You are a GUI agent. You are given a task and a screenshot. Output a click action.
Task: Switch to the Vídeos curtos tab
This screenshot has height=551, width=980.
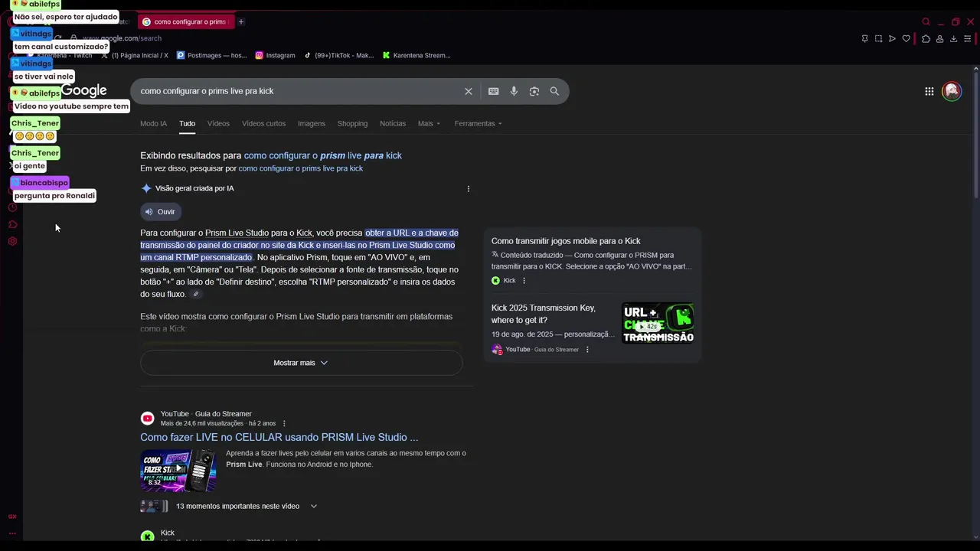263,123
